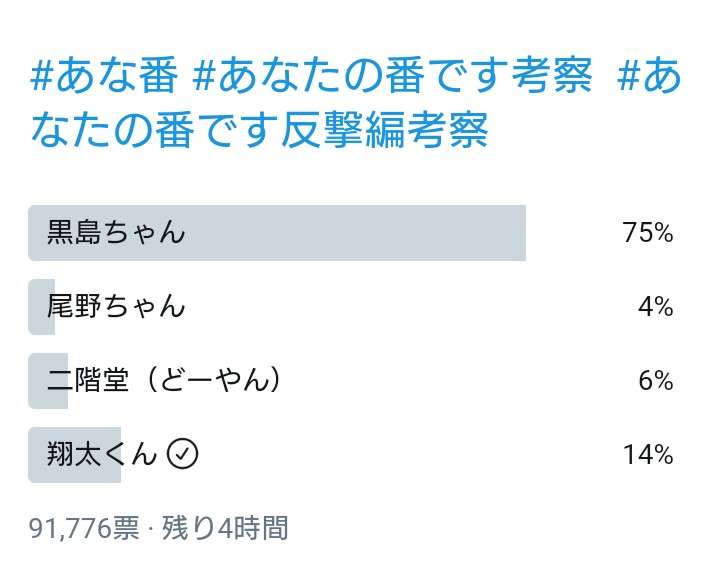Click the 14% percentage label
This screenshot has width=720, height=567.
click(x=648, y=455)
